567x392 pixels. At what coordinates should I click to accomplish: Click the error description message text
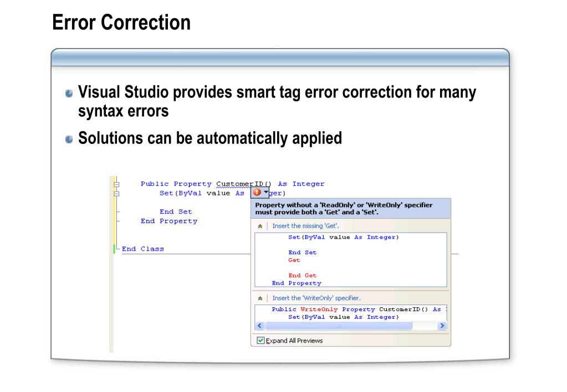344,209
